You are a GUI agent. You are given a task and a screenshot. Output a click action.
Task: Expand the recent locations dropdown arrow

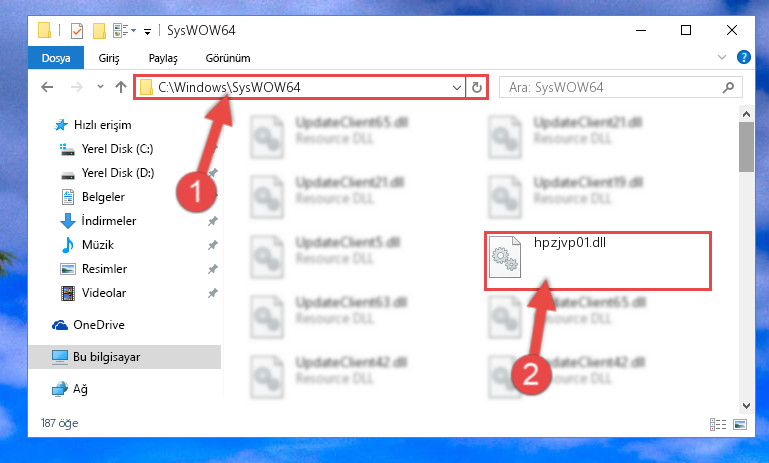pos(100,87)
